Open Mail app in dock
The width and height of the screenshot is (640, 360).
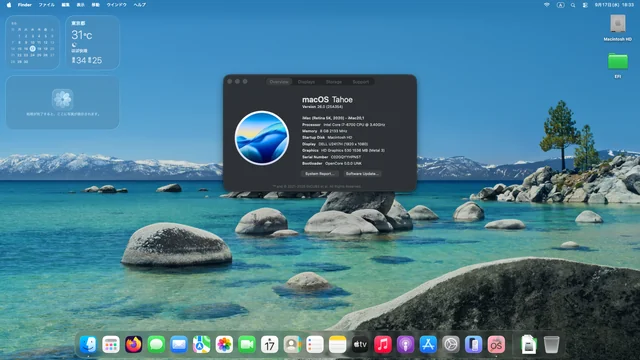[x=179, y=344]
